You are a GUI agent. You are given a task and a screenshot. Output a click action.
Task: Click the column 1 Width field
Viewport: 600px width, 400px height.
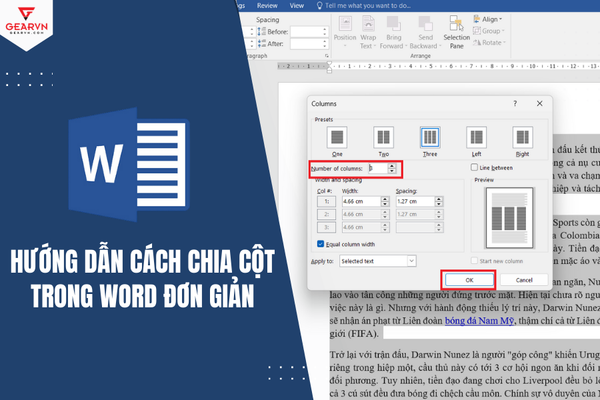(x=361, y=201)
